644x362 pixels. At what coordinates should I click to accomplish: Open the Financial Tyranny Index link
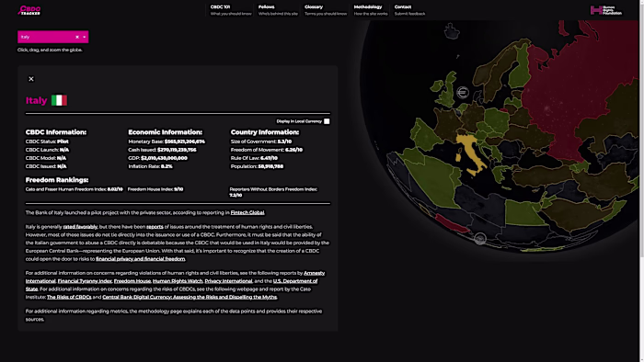click(x=85, y=281)
